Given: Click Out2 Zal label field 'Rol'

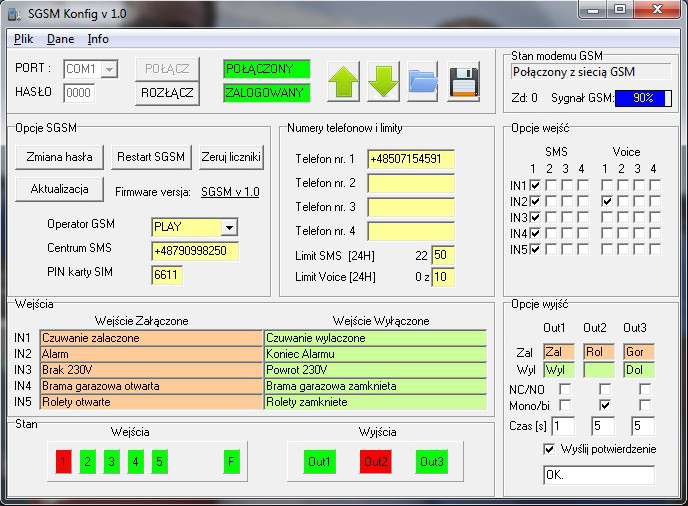Looking at the screenshot, I should tap(599, 352).
